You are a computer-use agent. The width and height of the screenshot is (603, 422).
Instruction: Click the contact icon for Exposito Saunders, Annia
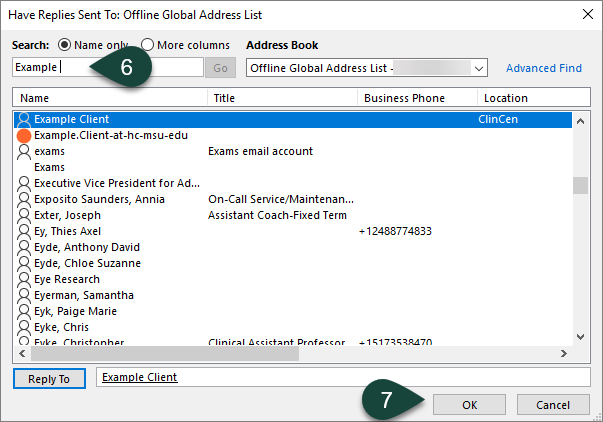(24, 199)
